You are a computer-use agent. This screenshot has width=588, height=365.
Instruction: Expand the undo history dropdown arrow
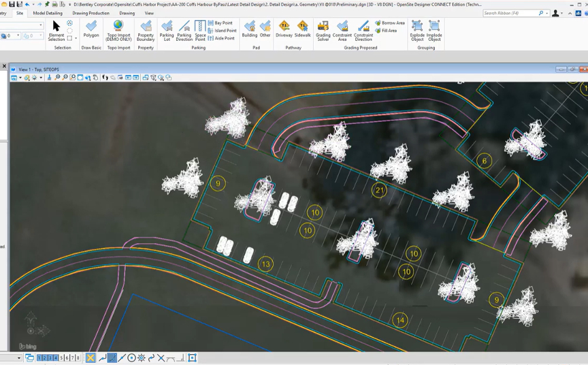[x=33, y=5]
